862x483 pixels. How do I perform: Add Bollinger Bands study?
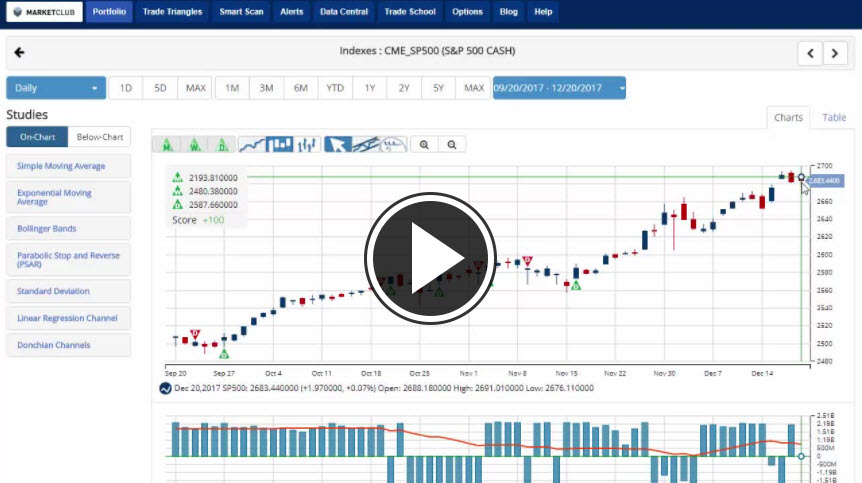pos(68,229)
